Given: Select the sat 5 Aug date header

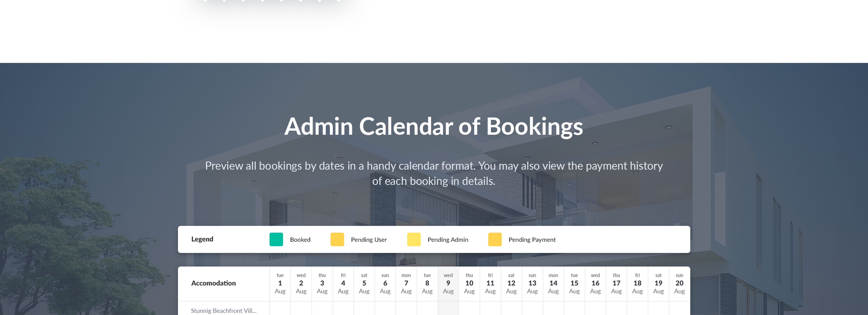Looking at the screenshot, I should (x=364, y=283).
